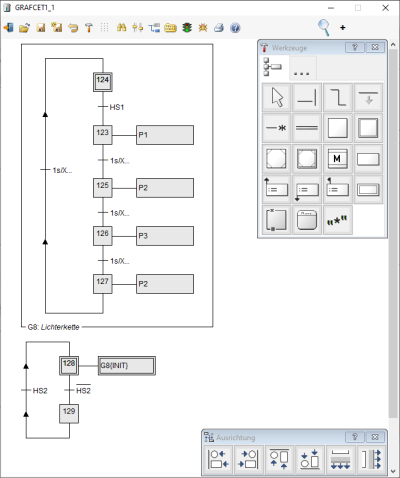Click the align left icon in Ausrichtung

(218, 459)
